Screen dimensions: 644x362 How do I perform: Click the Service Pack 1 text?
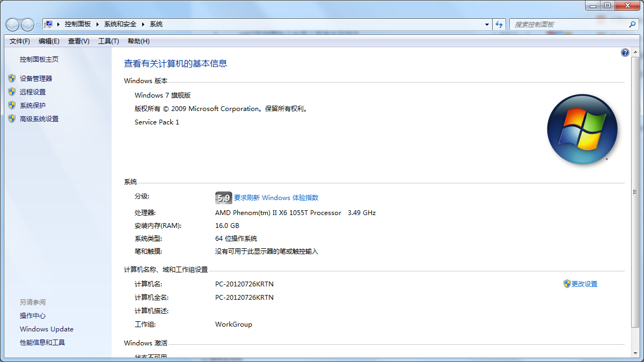click(x=157, y=122)
